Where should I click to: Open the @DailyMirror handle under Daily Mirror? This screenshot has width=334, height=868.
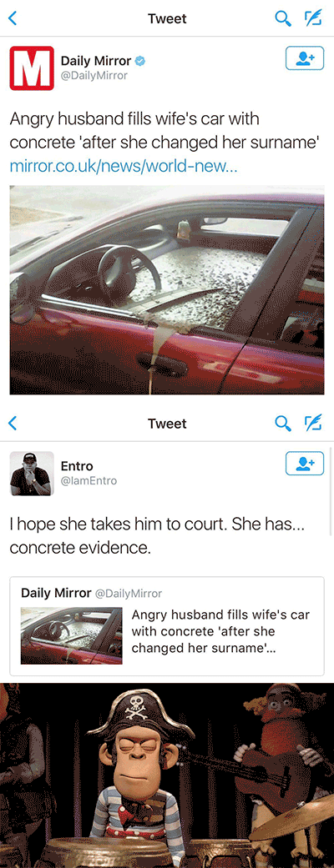tap(94, 76)
